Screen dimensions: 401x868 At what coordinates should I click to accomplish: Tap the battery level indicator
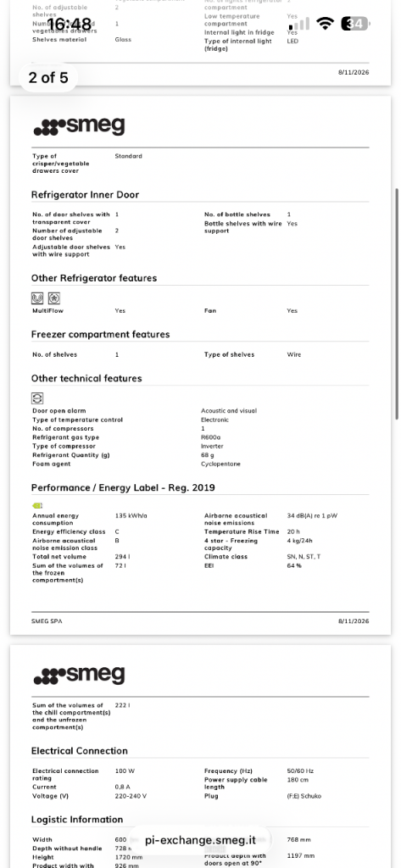coord(355,23)
